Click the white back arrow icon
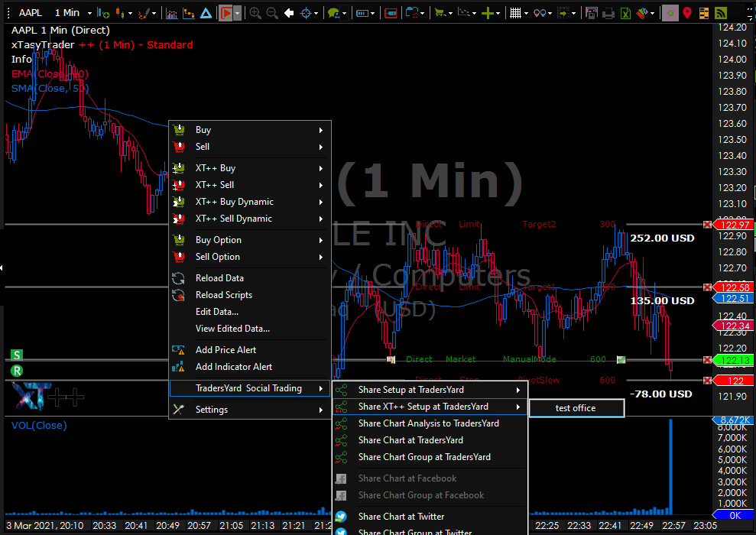756x535 pixels. (x=289, y=13)
